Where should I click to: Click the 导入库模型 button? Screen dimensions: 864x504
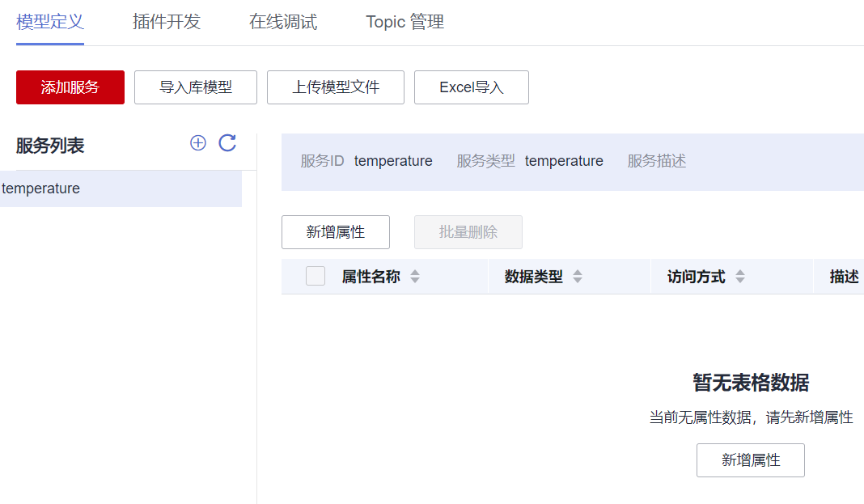(x=196, y=87)
